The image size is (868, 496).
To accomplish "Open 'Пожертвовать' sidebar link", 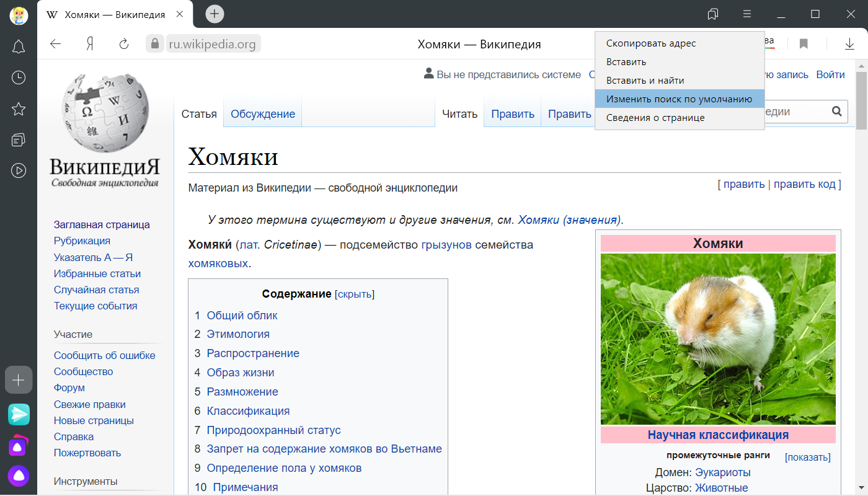I will click(x=87, y=453).
